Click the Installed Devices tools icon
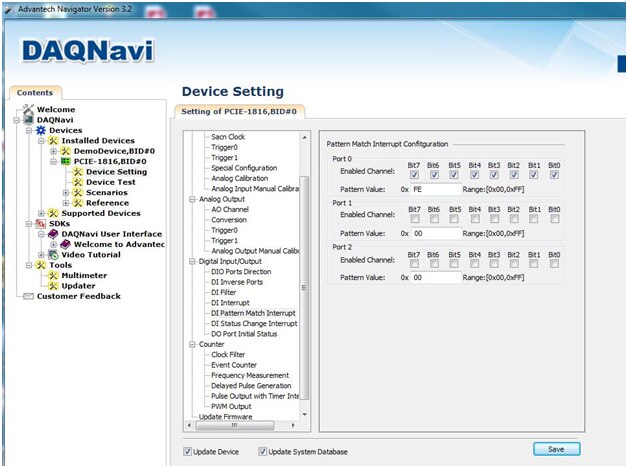This screenshot has height=468, width=628. point(53,141)
